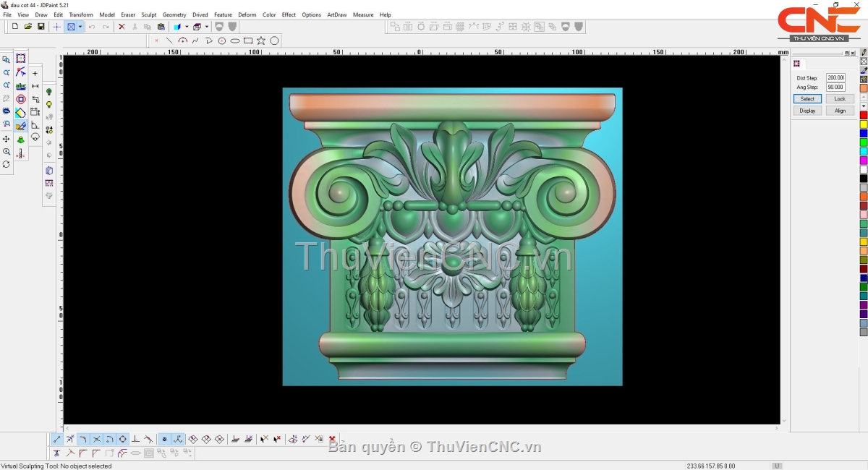Click the paste clipboard icon
Image resolution: width=868 pixels, height=470 pixels.
click(161, 27)
